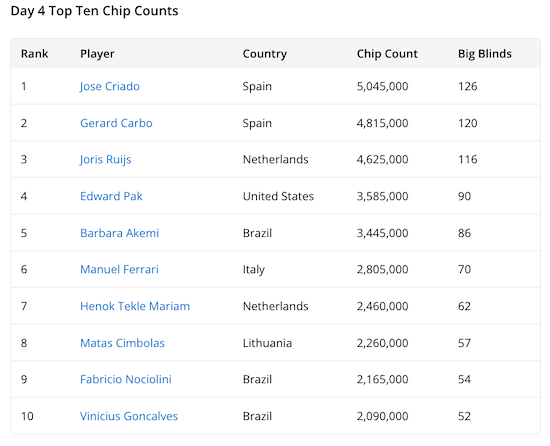
Task: Click the Player column header
Action: (97, 54)
